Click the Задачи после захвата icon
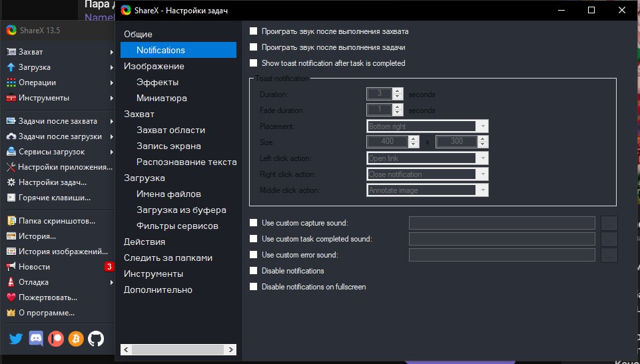The image size is (640, 364). [x=11, y=121]
